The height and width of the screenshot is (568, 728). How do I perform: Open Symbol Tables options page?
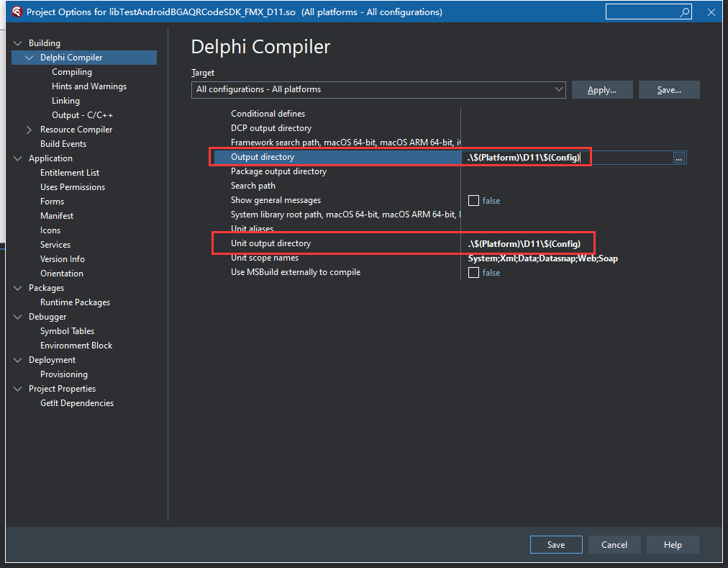(x=68, y=331)
